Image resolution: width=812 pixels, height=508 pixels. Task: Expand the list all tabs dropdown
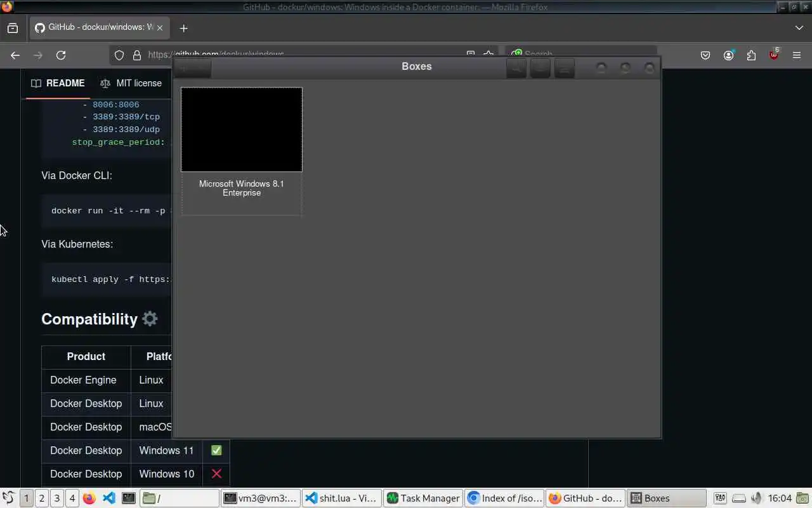799,28
